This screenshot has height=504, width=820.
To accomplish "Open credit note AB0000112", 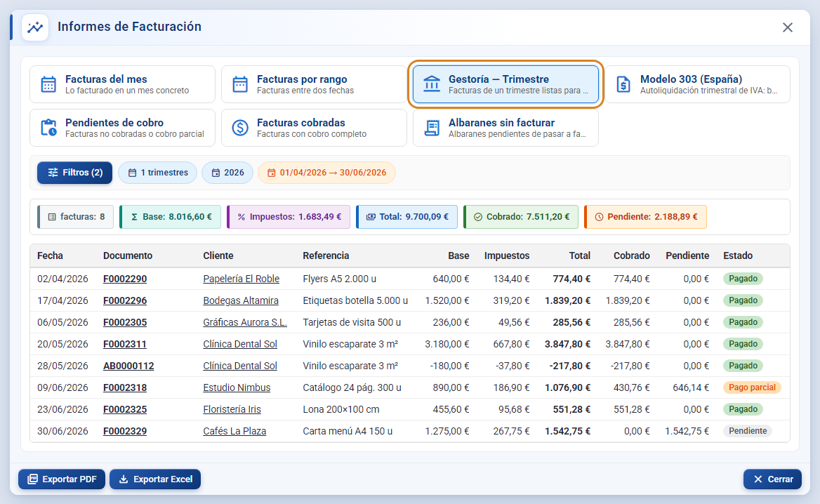I will 128,366.
